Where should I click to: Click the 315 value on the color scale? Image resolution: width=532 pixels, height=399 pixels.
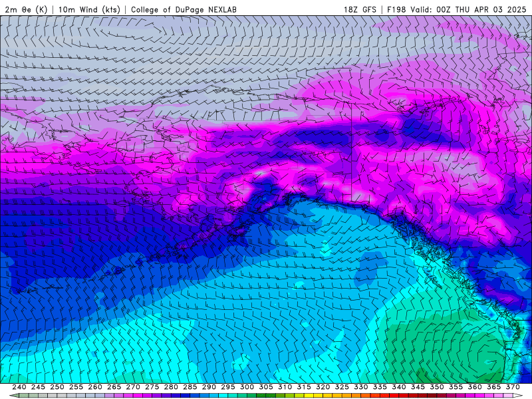[x=304, y=387]
